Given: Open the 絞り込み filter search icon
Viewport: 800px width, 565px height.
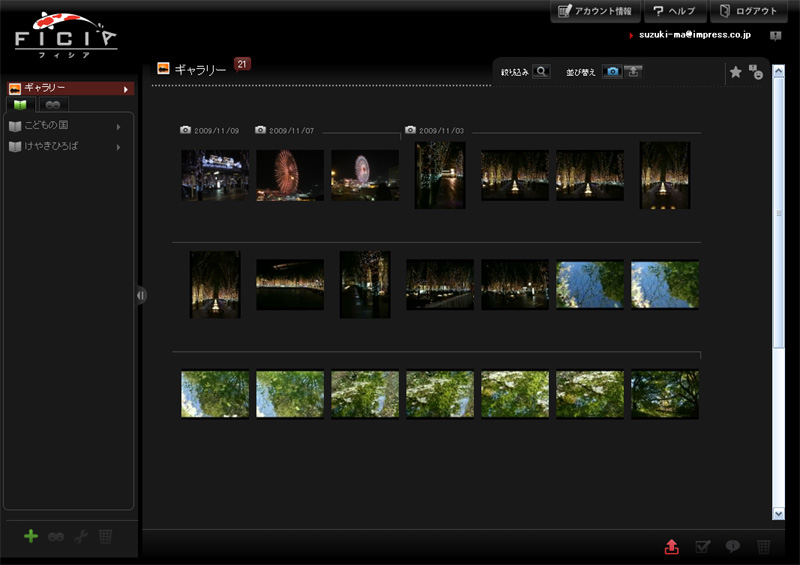Looking at the screenshot, I should [541, 71].
